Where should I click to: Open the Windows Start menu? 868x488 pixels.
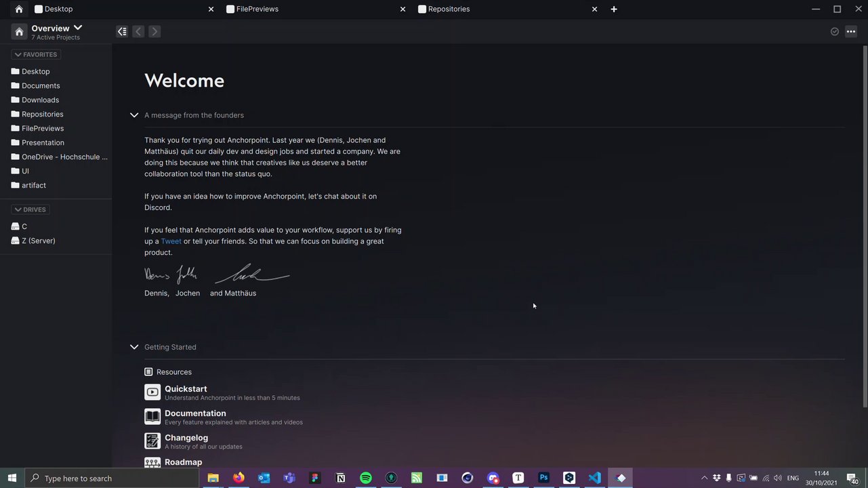(12, 478)
